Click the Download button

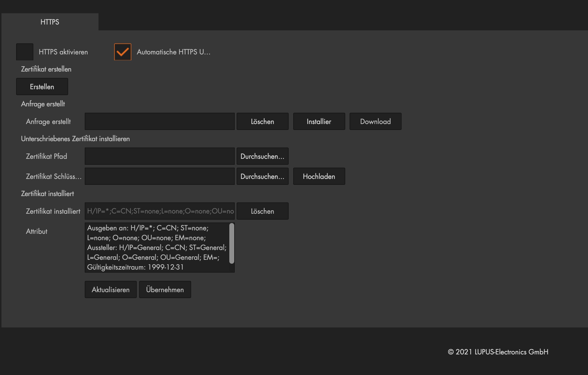[375, 121]
